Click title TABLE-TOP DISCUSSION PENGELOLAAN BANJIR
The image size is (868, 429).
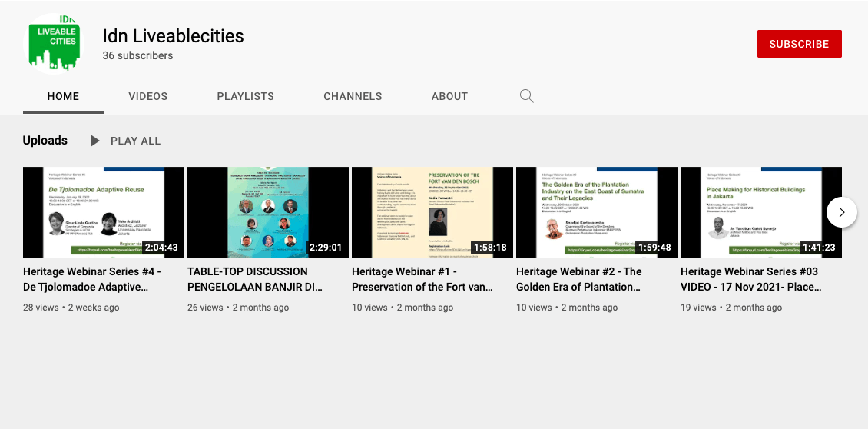(x=255, y=279)
